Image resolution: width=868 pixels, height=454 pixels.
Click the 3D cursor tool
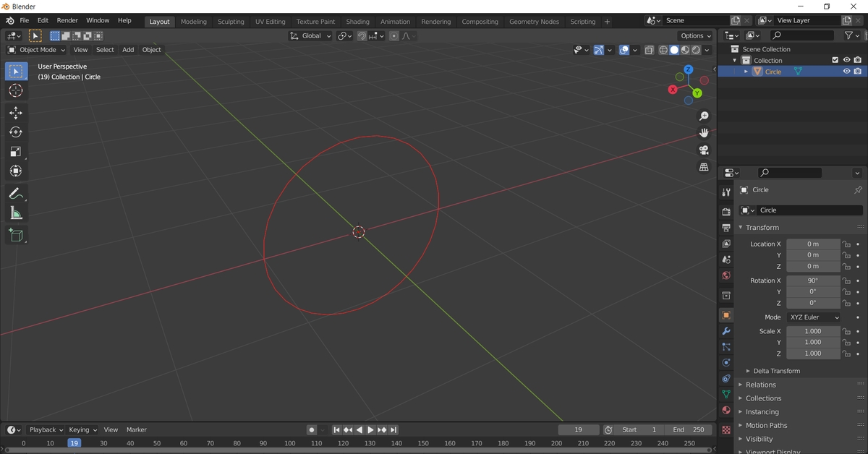point(16,90)
